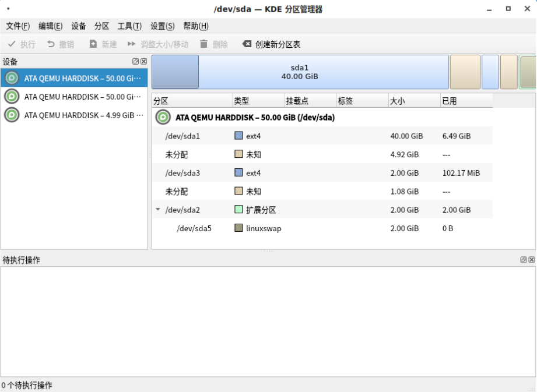The image size is (537, 392).
Task: Open the 设备 menu in the menu bar
Action: [79, 26]
